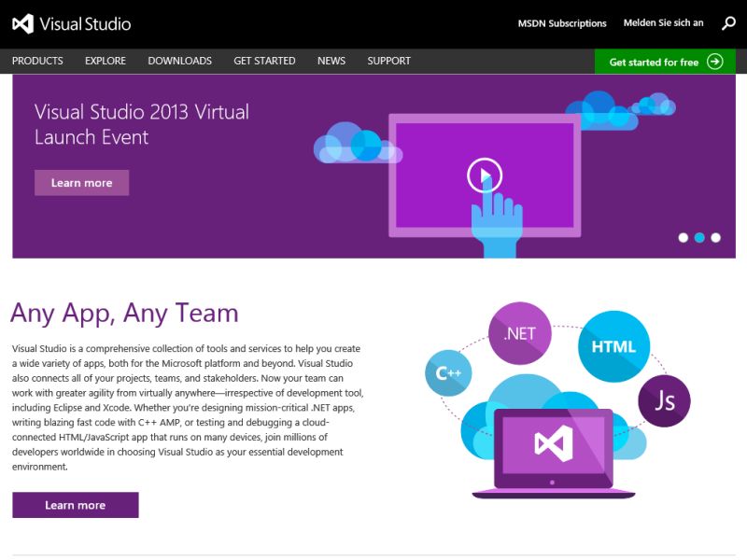Click the Any App, Any Team heading
This screenshot has height=560, width=747.
coord(124,314)
